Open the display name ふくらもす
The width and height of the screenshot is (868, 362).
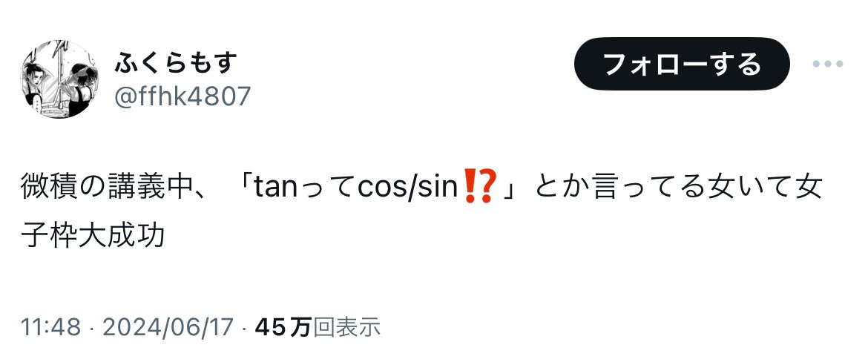point(176,62)
